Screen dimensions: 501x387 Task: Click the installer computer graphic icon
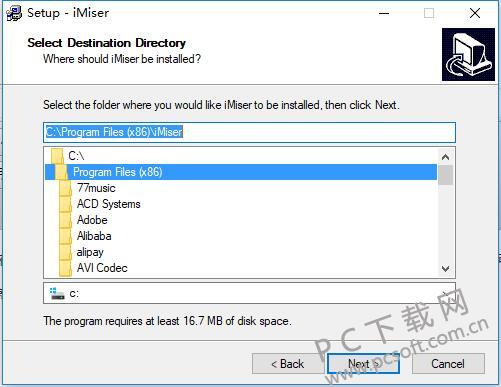468,54
